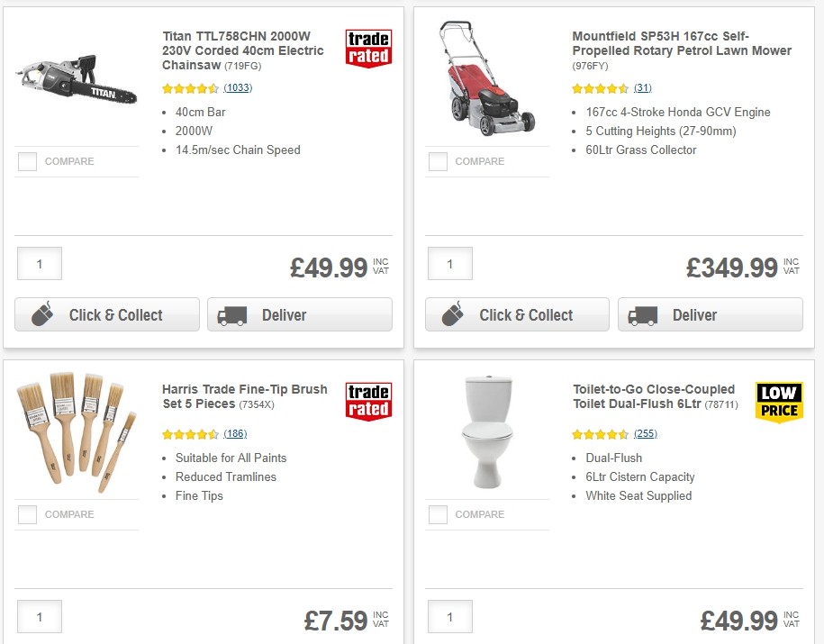Click the truck icon on lawn mower Deliver button
This screenshot has width=824, height=644.
point(641,314)
